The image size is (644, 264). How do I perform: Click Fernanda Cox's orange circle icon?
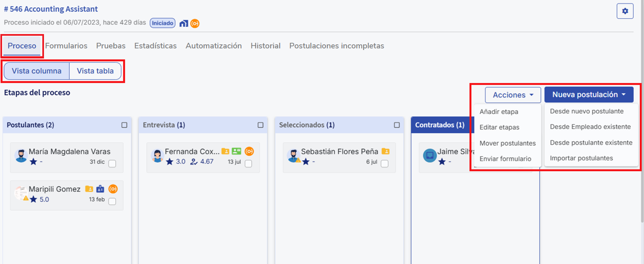click(x=249, y=151)
